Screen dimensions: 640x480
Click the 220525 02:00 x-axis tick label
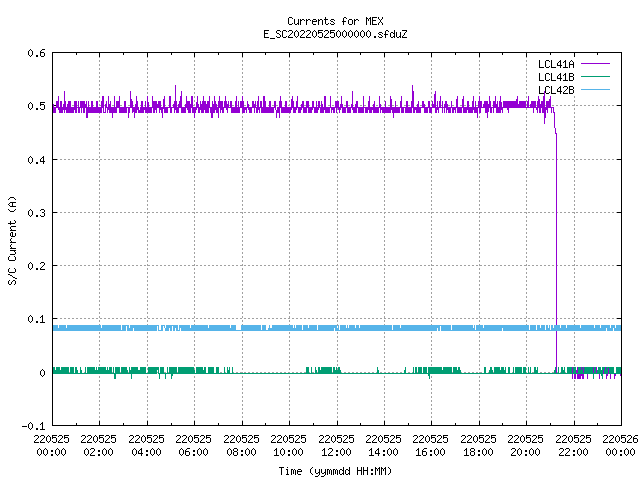(x=98, y=446)
